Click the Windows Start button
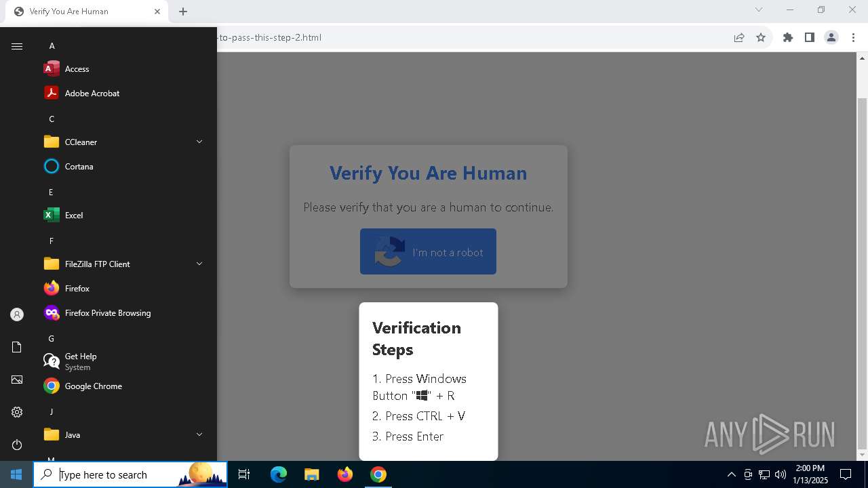 (x=16, y=474)
